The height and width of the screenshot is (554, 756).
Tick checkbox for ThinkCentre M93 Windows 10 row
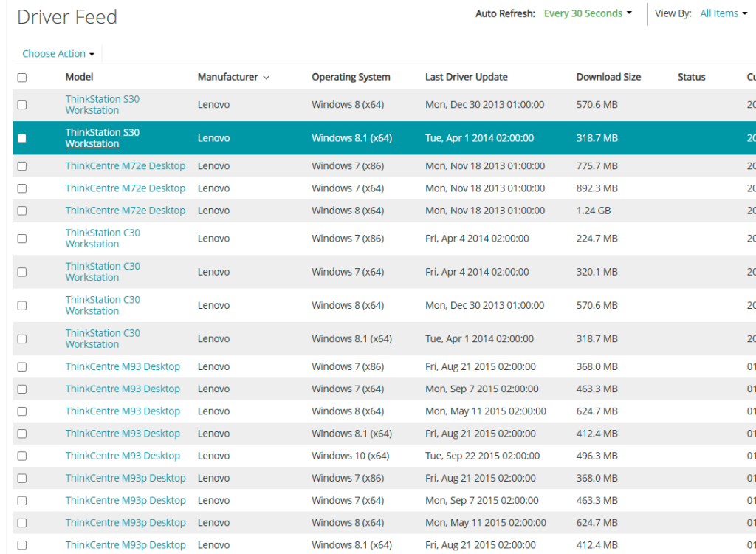point(22,456)
